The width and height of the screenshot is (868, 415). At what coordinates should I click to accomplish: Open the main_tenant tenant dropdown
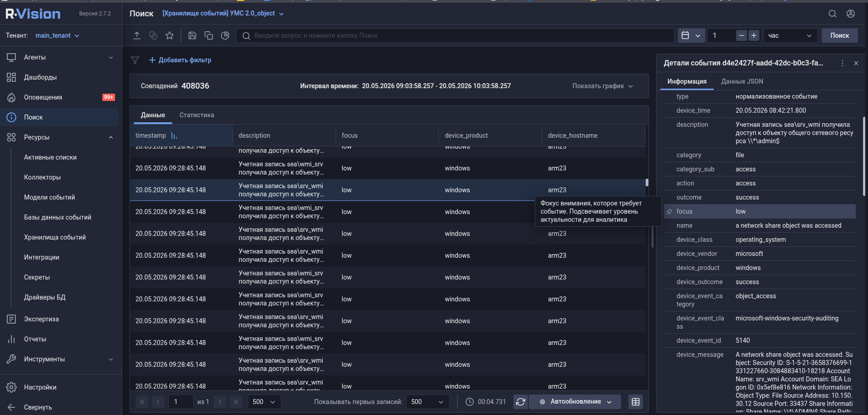click(x=57, y=35)
